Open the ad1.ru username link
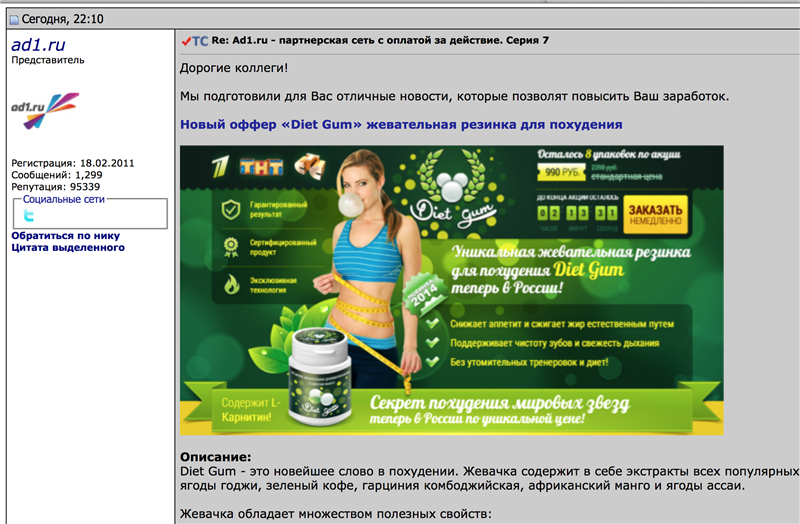800x524 pixels. click(38, 45)
